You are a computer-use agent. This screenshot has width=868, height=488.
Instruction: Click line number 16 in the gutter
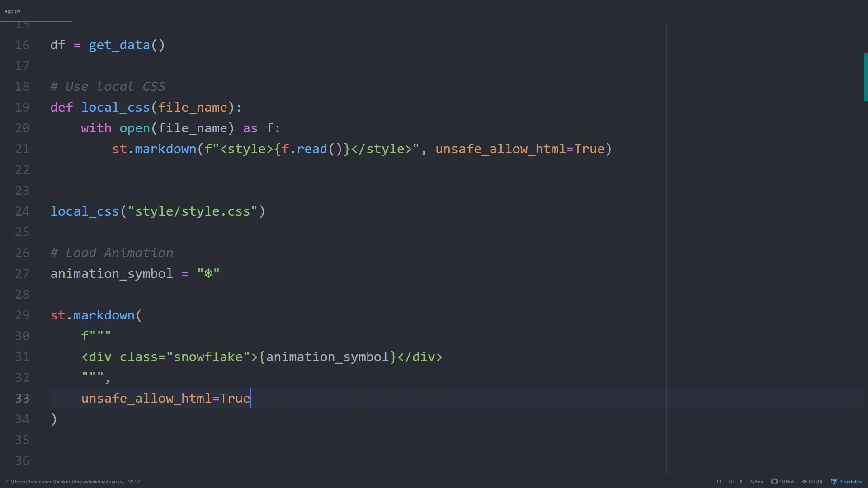point(22,45)
